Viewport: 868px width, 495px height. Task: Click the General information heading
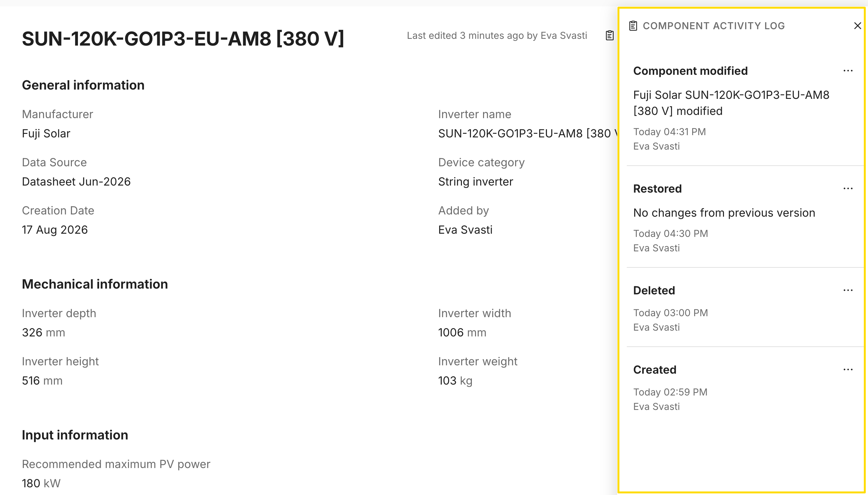click(83, 85)
